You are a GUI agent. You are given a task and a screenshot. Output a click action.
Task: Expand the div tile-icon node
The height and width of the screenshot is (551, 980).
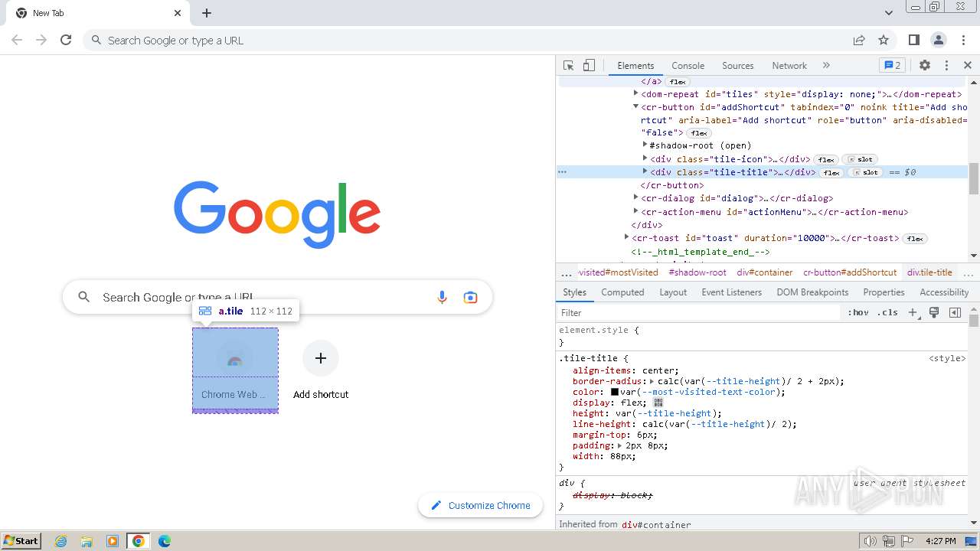645,158
